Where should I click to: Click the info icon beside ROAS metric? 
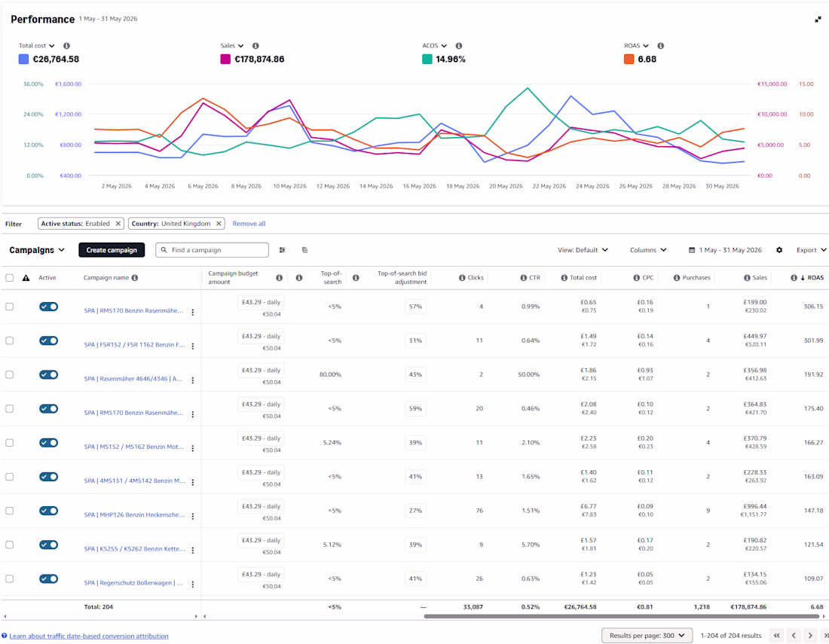click(x=661, y=46)
